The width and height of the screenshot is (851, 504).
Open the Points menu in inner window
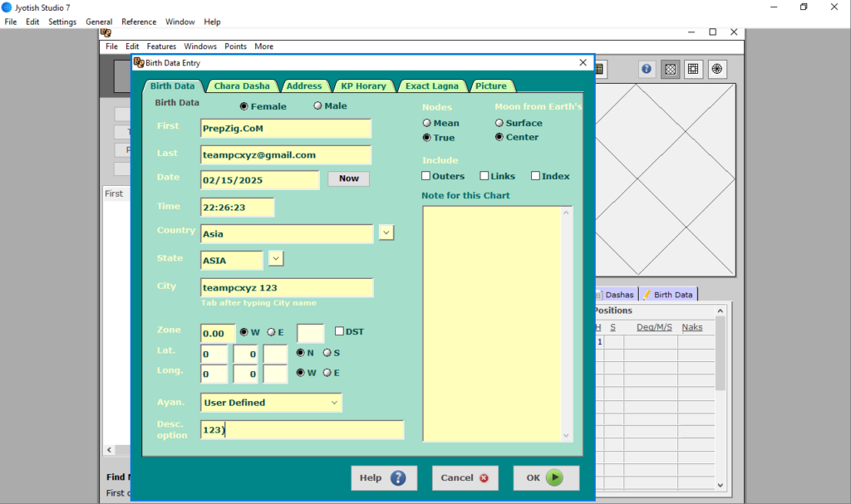click(235, 46)
